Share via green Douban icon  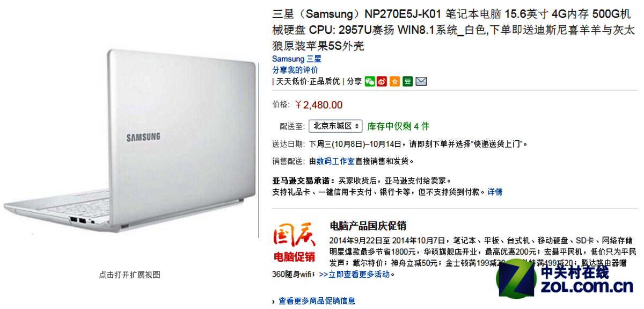(x=408, y=82)
